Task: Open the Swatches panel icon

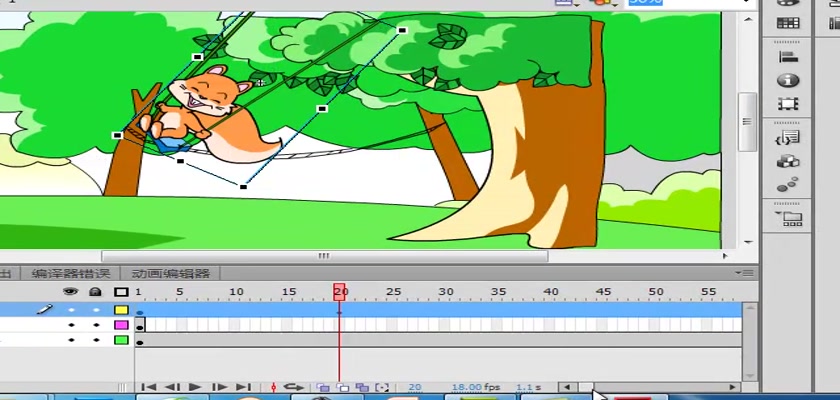Action: click(x=788, y=23)
